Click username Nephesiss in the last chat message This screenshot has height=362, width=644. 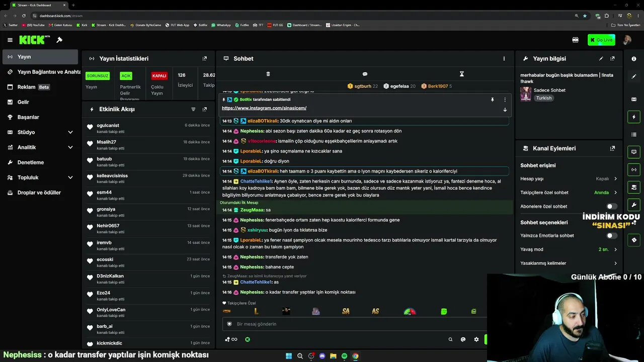252,292
